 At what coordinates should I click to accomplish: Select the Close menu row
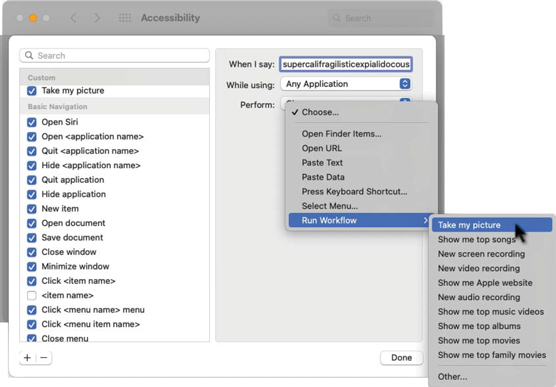(x=115, y=338)
